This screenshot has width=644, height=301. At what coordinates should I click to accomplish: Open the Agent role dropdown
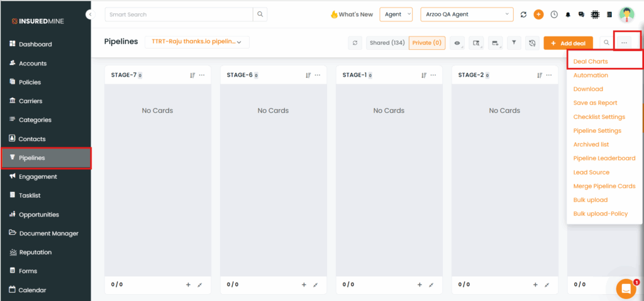coord(396,14)
